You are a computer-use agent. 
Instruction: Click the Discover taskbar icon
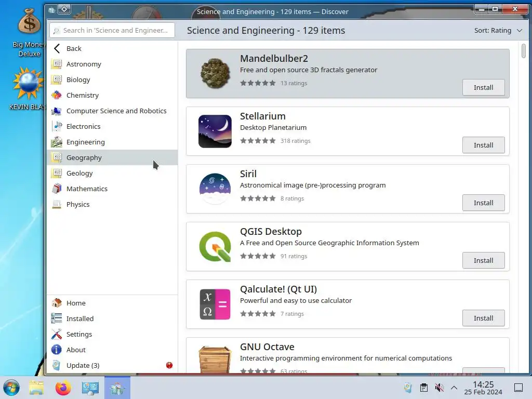tap(117, 388)
